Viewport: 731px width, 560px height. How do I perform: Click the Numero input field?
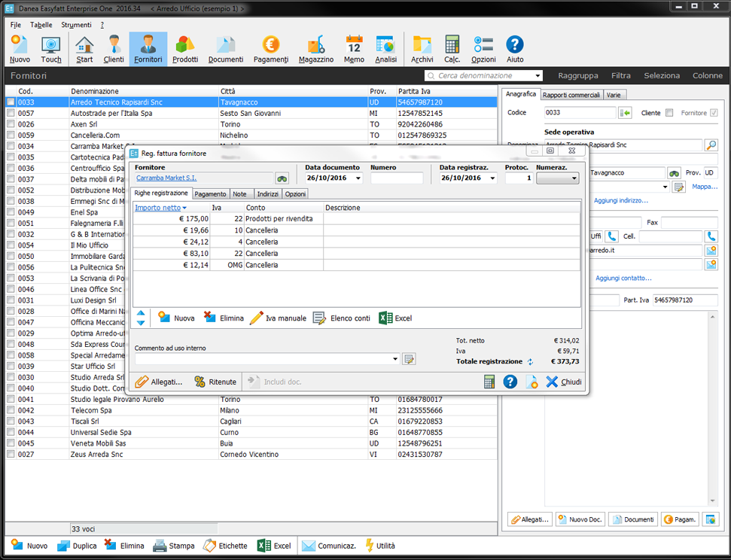[397, 178]
